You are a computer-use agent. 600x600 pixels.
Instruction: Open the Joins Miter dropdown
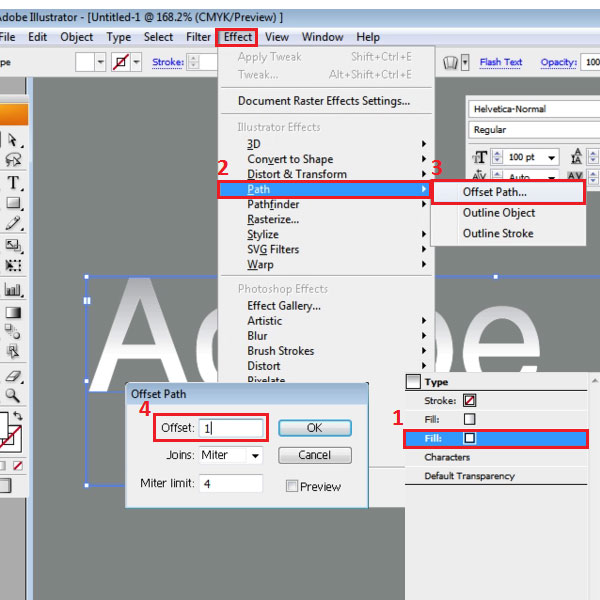pyautogui.click(x=255, y=455)
